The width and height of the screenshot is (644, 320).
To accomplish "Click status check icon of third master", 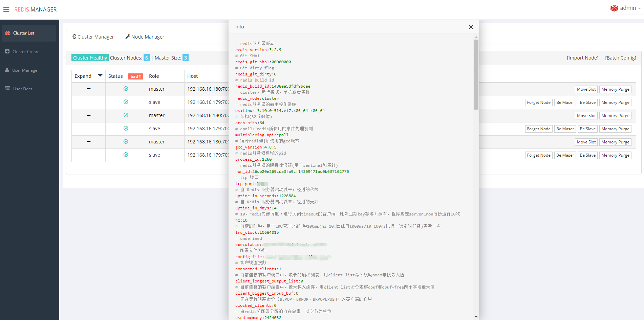I will tap(126, 141).
